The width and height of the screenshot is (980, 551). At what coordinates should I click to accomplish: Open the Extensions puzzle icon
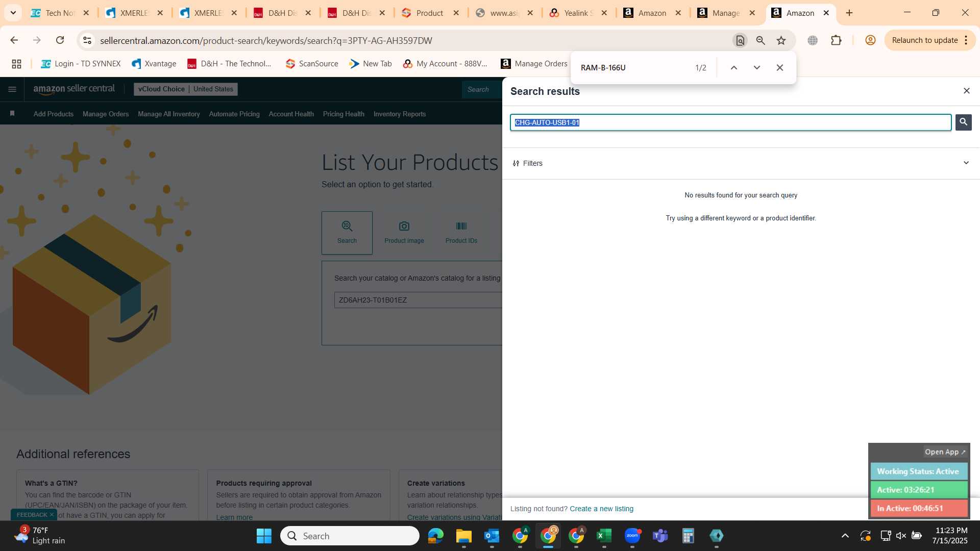point(836,40)
